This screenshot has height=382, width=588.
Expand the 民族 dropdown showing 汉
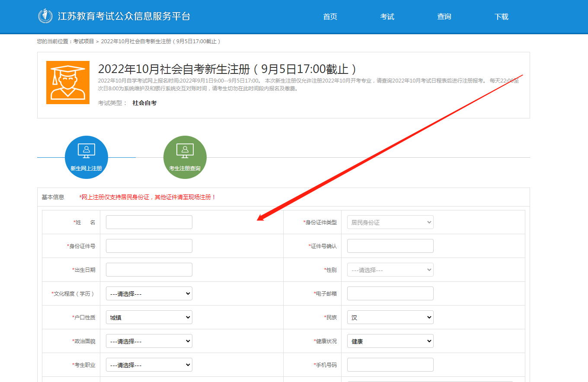390,317
